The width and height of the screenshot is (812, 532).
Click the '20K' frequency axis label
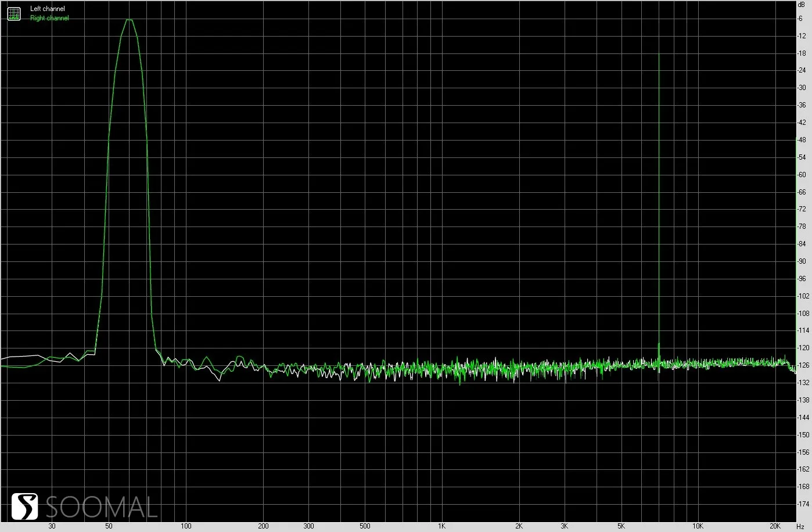[775, 526]
